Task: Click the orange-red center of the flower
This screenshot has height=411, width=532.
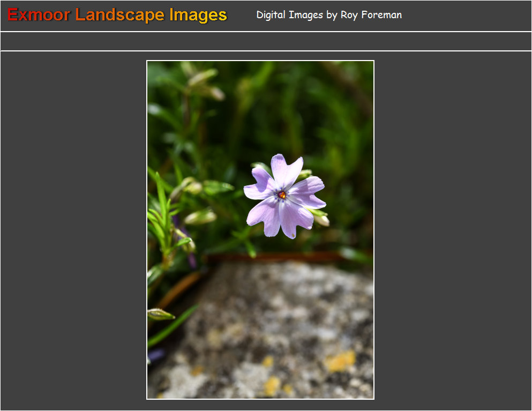Action: click(x=282, y=195)
